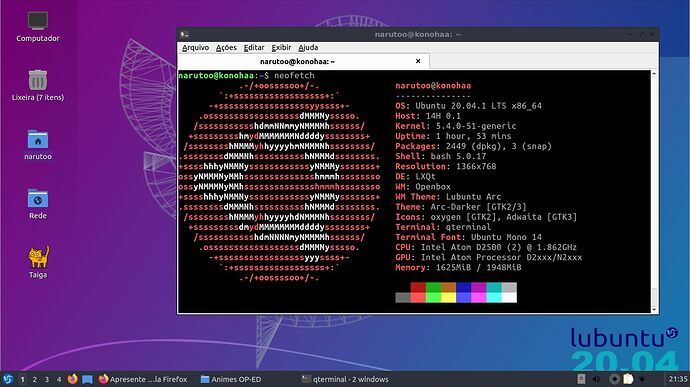Click the Host line 14H 0.1

tap(428, 116)
